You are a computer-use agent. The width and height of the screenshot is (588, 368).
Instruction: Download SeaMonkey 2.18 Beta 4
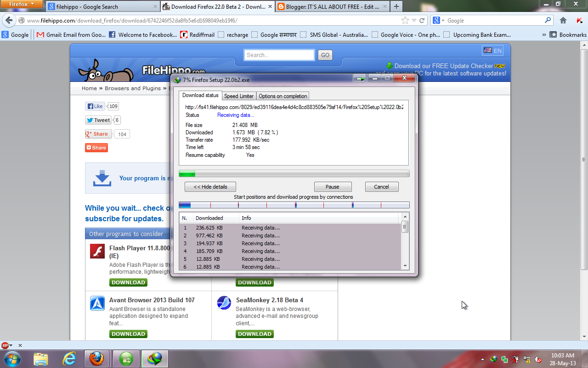[255, 334]
